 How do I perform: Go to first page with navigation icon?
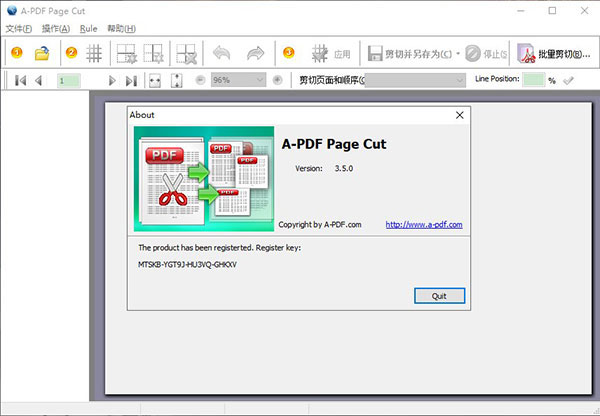20,80
